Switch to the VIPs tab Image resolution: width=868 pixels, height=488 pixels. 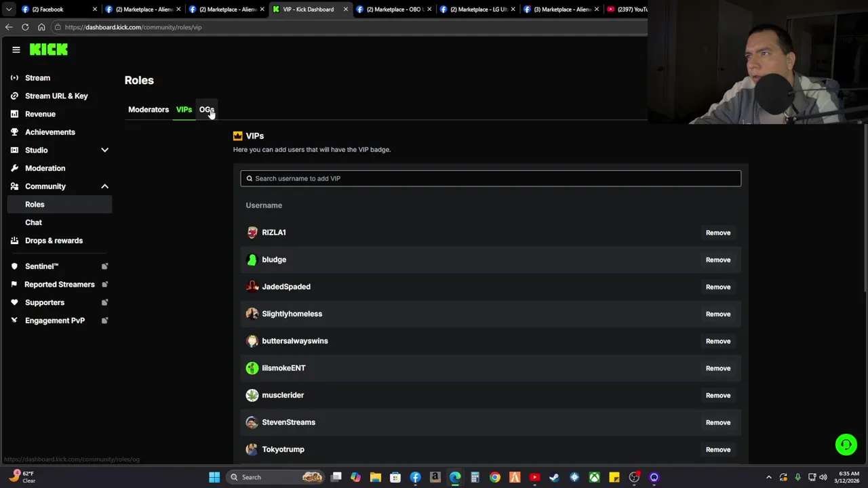pyautogui.click(x=184, y=110)
